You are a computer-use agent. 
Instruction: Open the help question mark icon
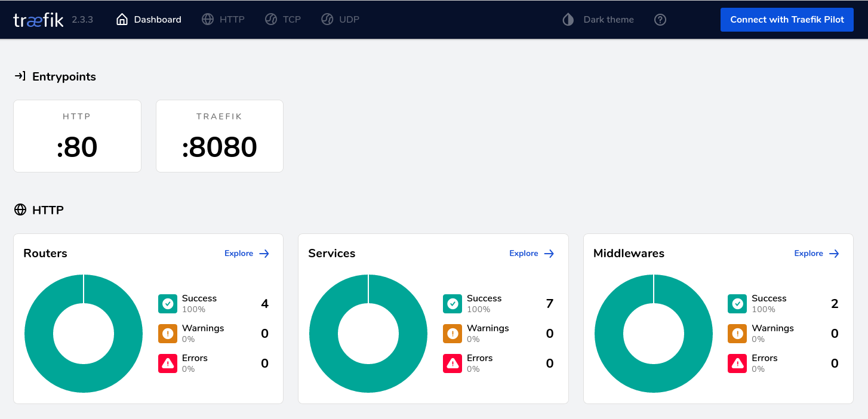point(660,20)
